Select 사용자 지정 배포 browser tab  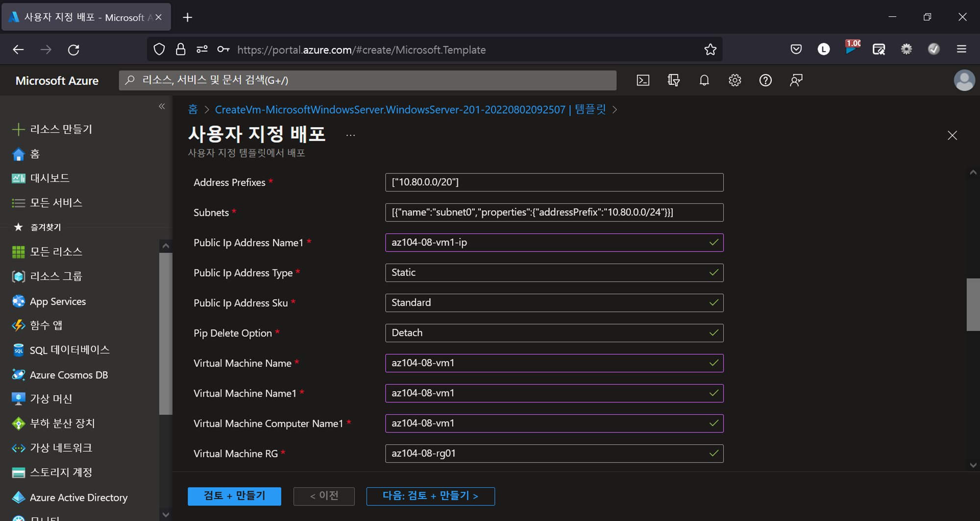tap(86, 17)
